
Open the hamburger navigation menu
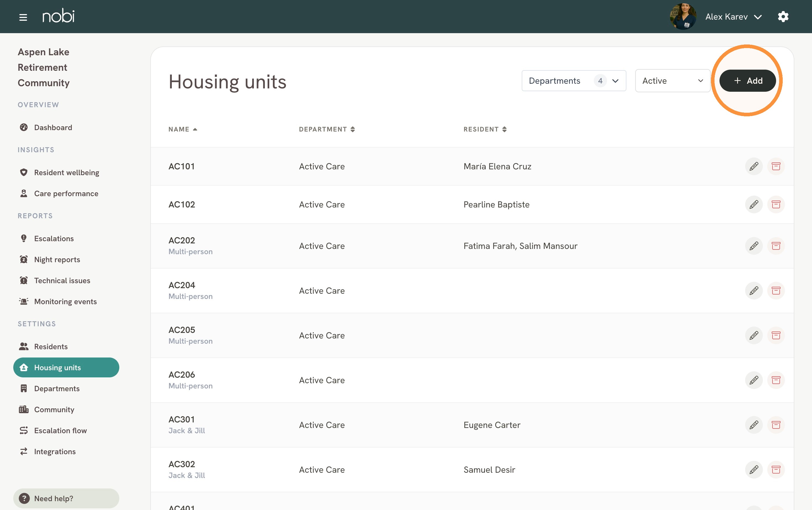[23, 17]
